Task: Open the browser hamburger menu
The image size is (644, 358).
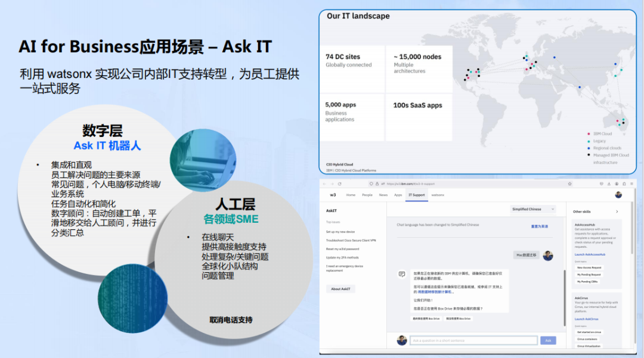Action: click(631, 183)
